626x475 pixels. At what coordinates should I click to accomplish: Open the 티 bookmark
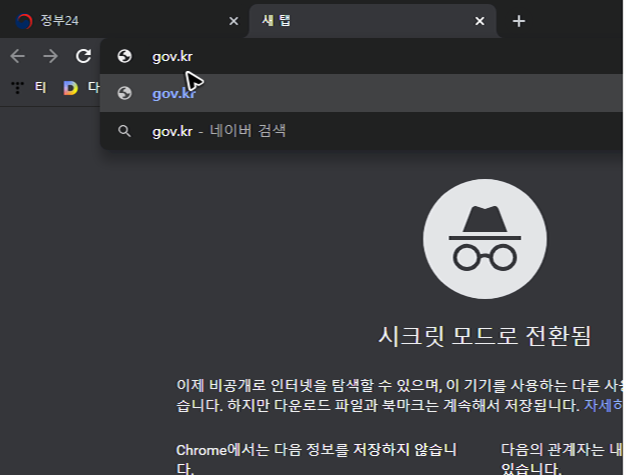[40, 87]
